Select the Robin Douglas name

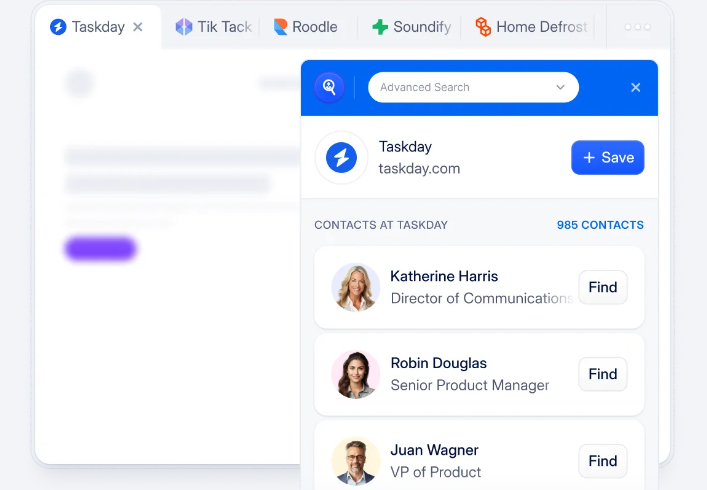click(x=439, y=363)
